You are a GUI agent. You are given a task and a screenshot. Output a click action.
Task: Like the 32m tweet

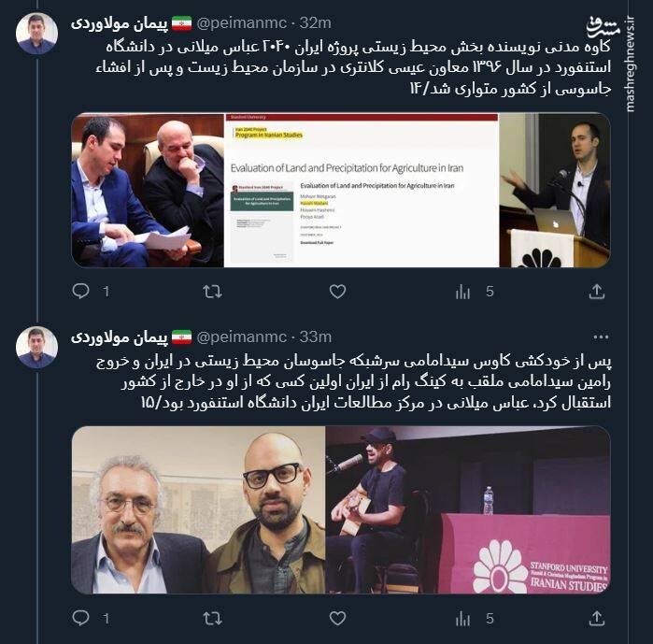click(x=337, y=292)
